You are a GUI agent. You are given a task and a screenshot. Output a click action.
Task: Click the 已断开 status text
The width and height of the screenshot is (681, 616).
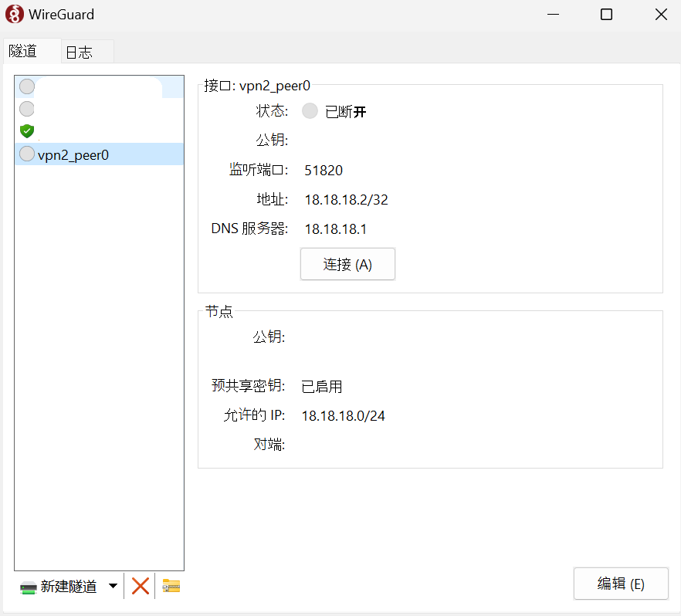coord(346,112)
